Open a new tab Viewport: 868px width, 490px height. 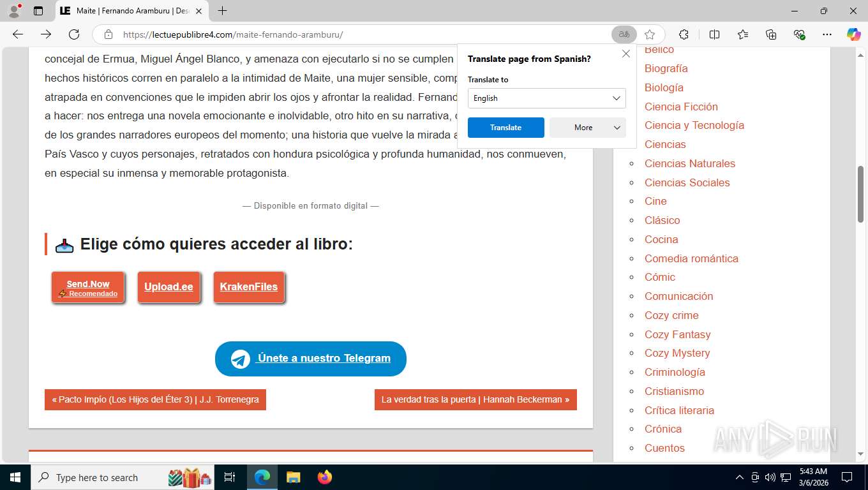[222, 11]
